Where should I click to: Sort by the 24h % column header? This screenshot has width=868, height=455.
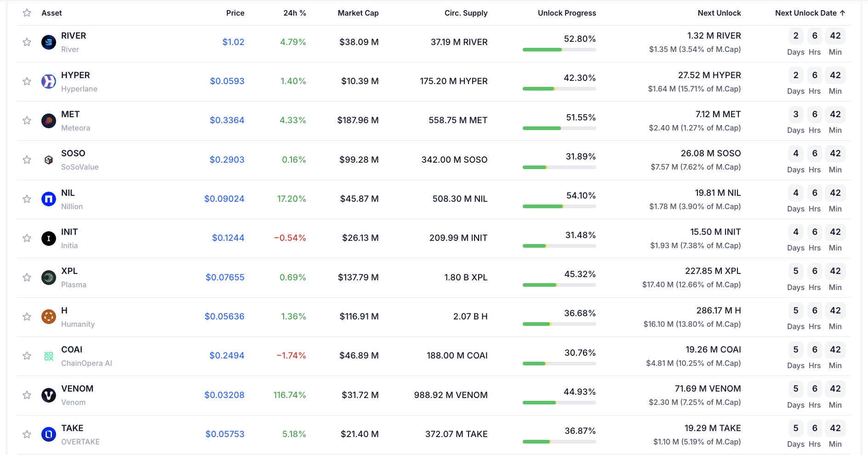coord(295,13)
